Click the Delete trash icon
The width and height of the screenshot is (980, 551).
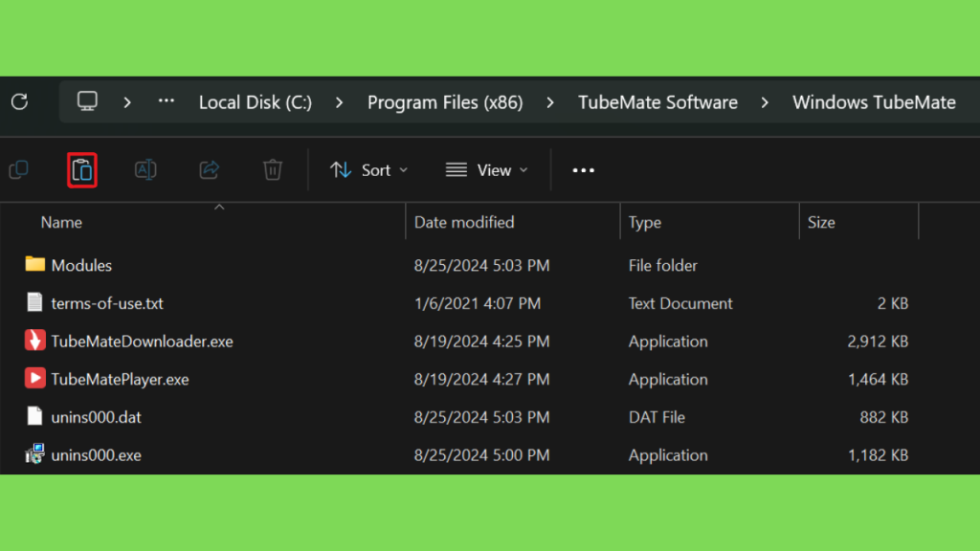(x=273, y=170)
